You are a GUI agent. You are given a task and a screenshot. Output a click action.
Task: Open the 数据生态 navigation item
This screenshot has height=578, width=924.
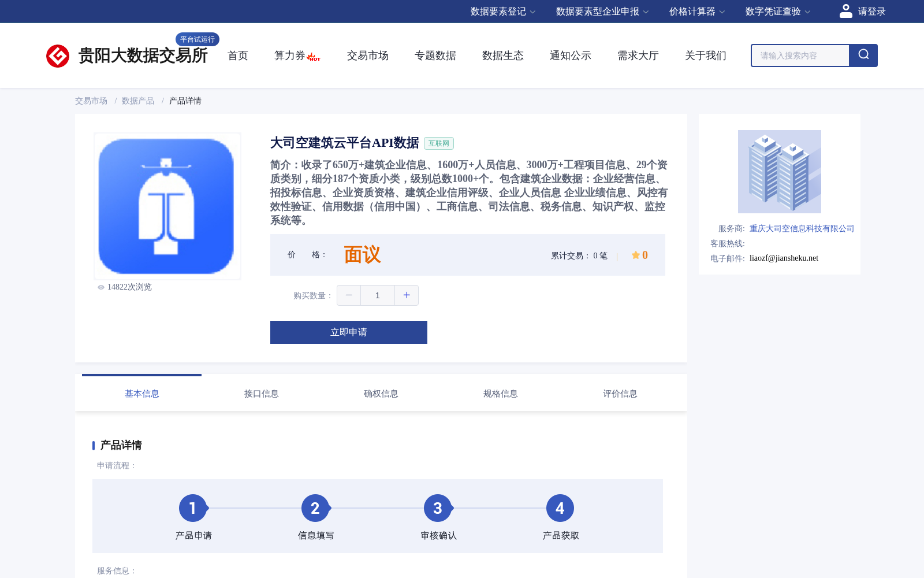tap(503, 55)
